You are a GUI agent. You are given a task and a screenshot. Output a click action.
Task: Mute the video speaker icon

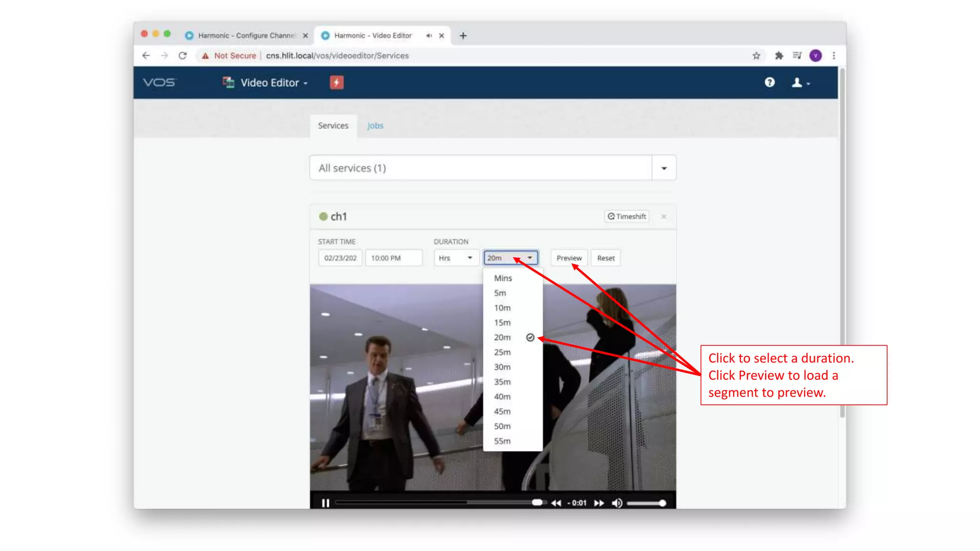click(x=617, y=503)
